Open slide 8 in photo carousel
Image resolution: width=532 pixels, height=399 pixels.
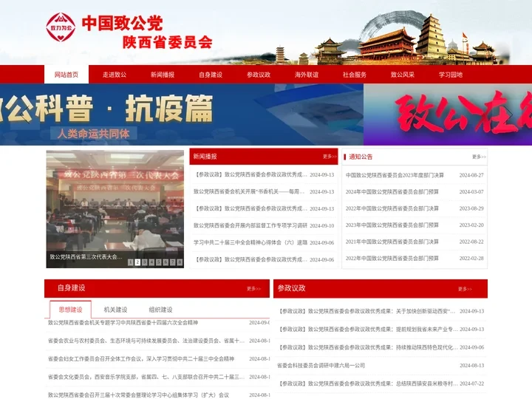click(x=180, y=262)
